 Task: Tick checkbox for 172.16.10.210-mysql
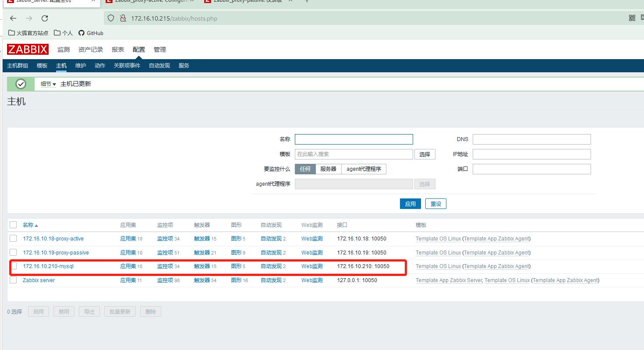click(x=14, y=266)
